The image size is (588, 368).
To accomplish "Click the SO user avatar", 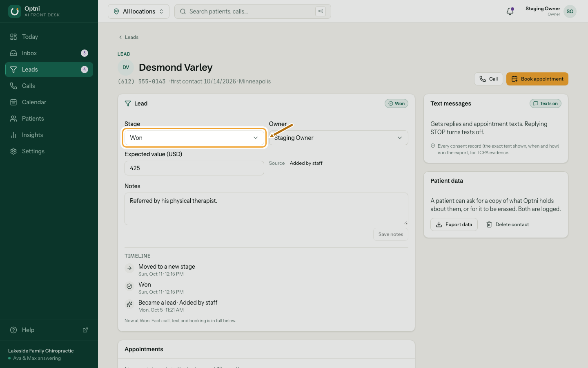I will (570, 11).
